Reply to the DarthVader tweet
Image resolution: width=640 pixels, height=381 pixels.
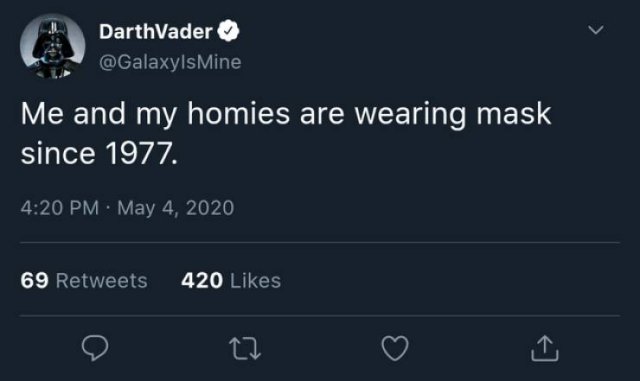tap(95, 348)
